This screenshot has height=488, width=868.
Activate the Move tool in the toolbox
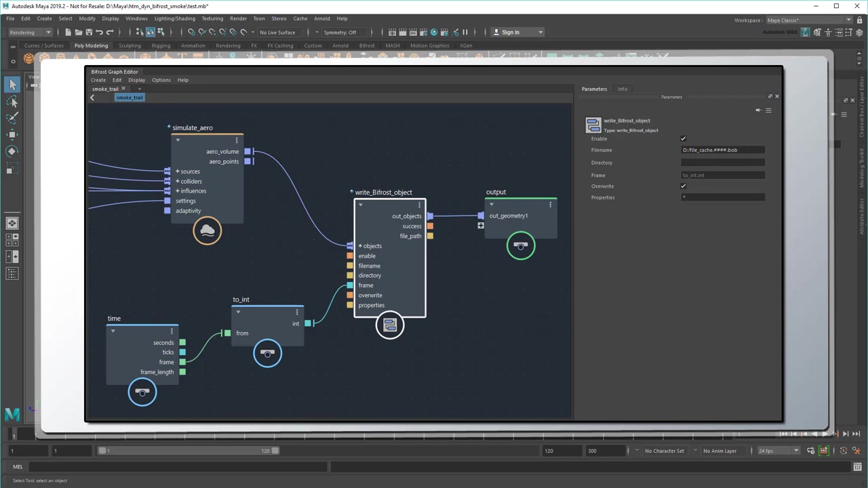pyautogui.click(x=12, y=134)
